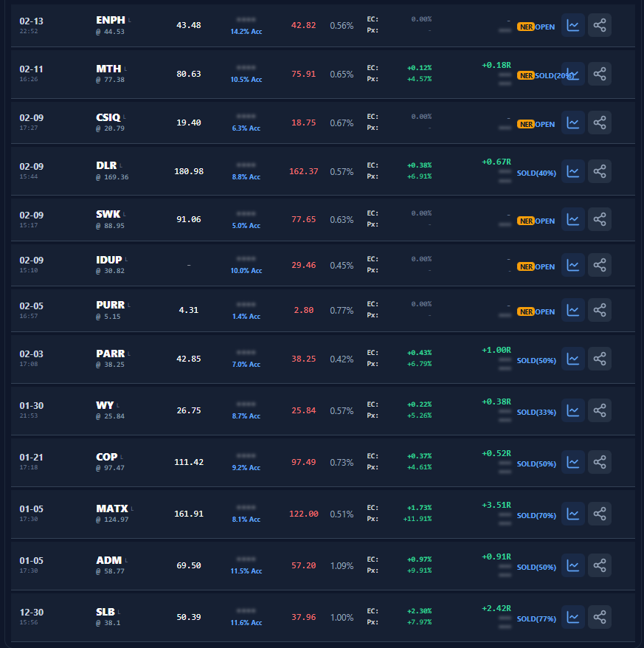Share the IDUP trade entry
644x648 pixels.
[600, 265]
